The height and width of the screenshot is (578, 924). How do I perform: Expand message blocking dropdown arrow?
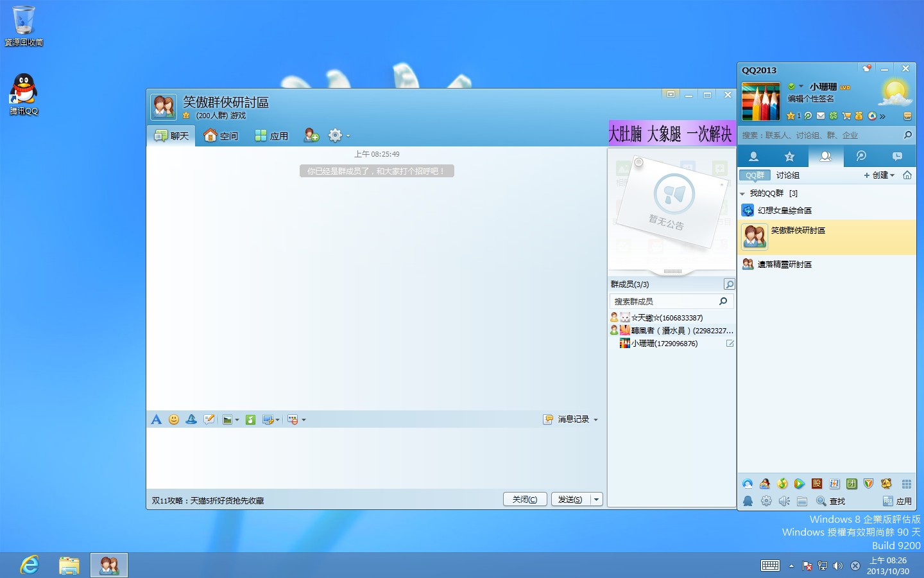point(304,420)
